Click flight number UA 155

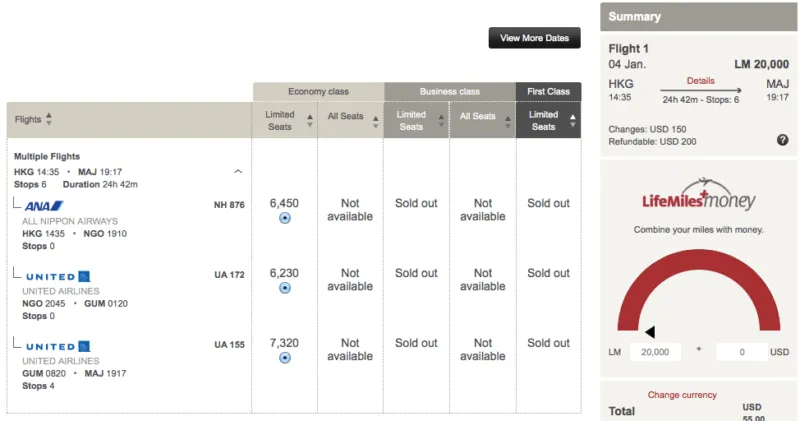coord(229,344)
